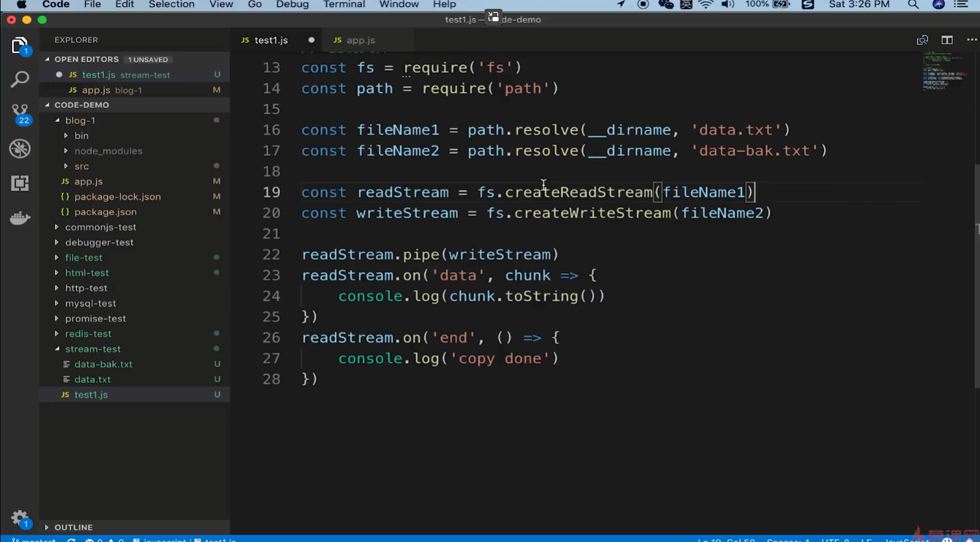Open the Apple menu
Image resolution: width=980 pixels, height=542 pixels.
click(x=21, y=4)
